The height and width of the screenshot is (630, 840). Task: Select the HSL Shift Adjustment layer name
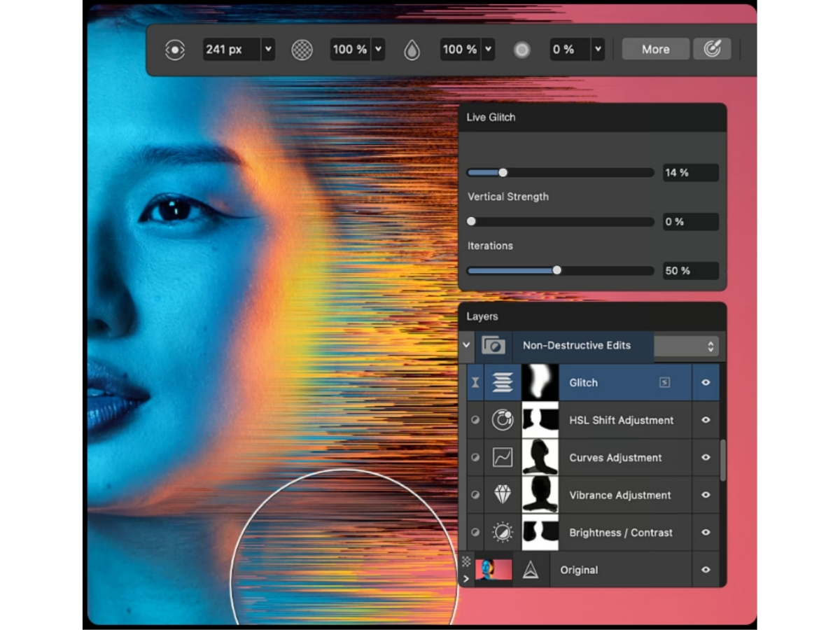(x=622, y=420)
